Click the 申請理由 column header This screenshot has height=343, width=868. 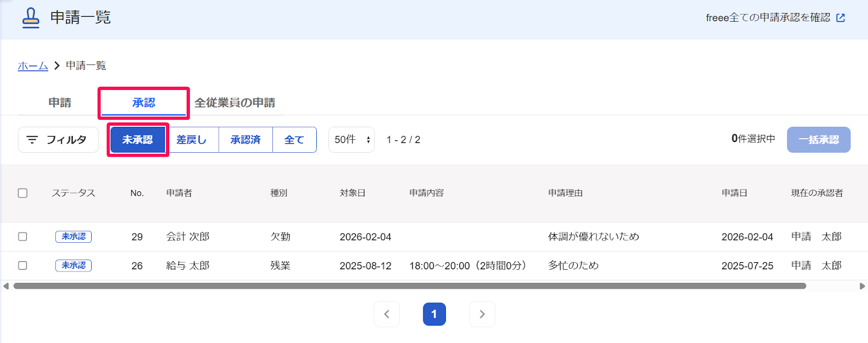click(565, 193)
